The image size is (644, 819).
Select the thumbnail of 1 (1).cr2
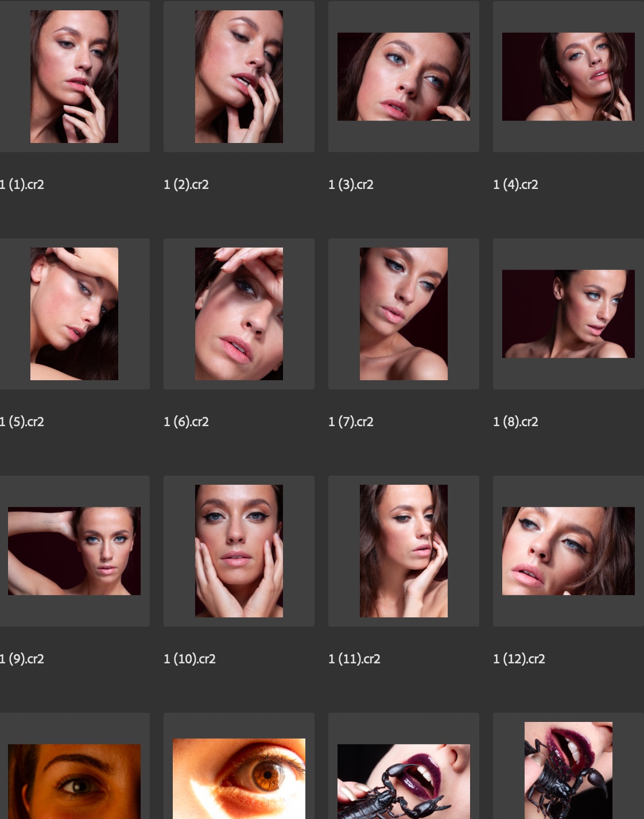(x=74, y=76)
